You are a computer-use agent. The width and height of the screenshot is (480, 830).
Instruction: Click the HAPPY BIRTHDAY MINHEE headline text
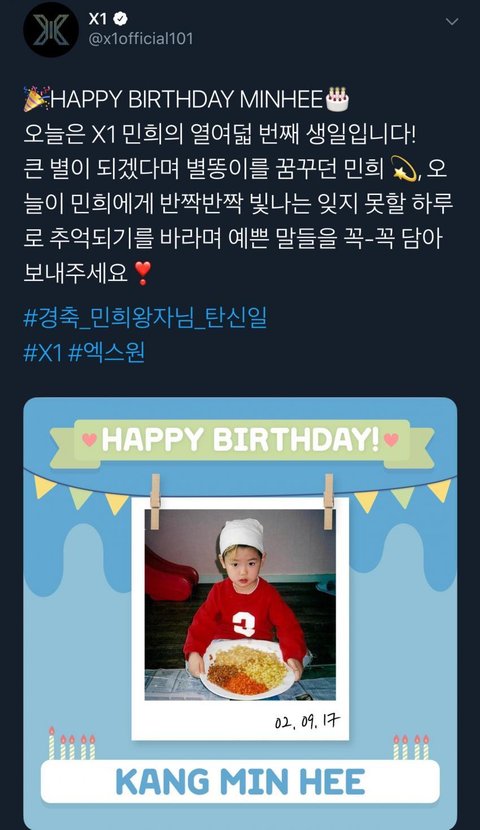click(186, 100)
